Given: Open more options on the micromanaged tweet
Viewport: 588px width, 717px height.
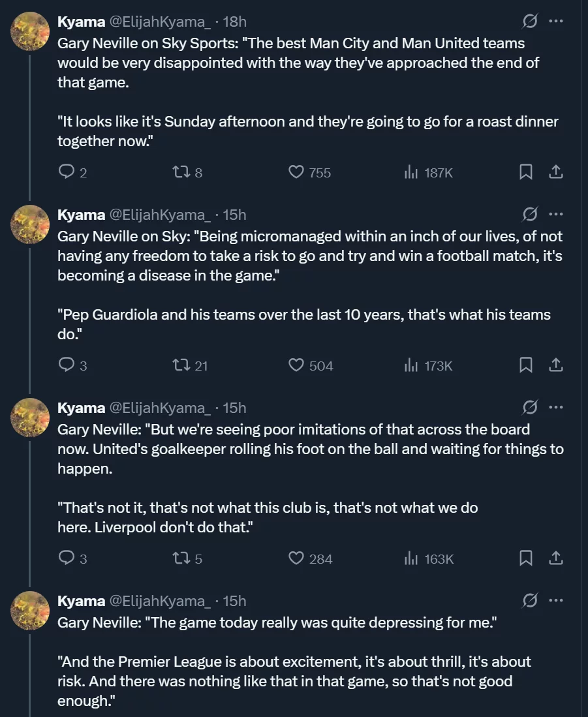Looking at the screenshot, I should click(x=555, y=214).
